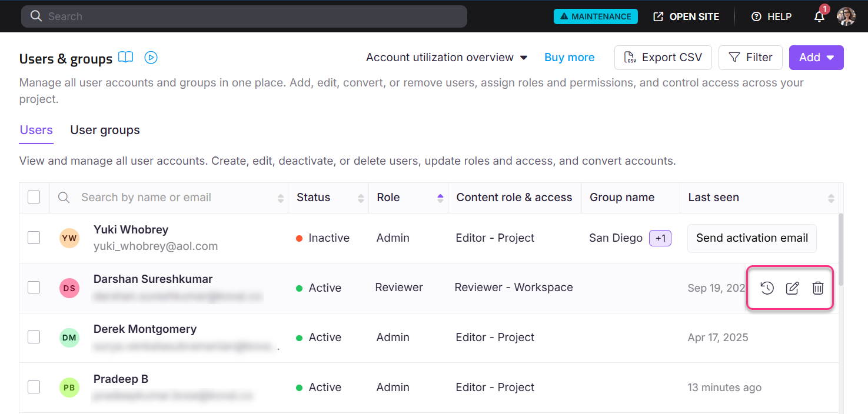Delete Darshan Sureshkumar using the trash icon
The width and height of the screenshot is (868, 414).
(x=818, y=288)
